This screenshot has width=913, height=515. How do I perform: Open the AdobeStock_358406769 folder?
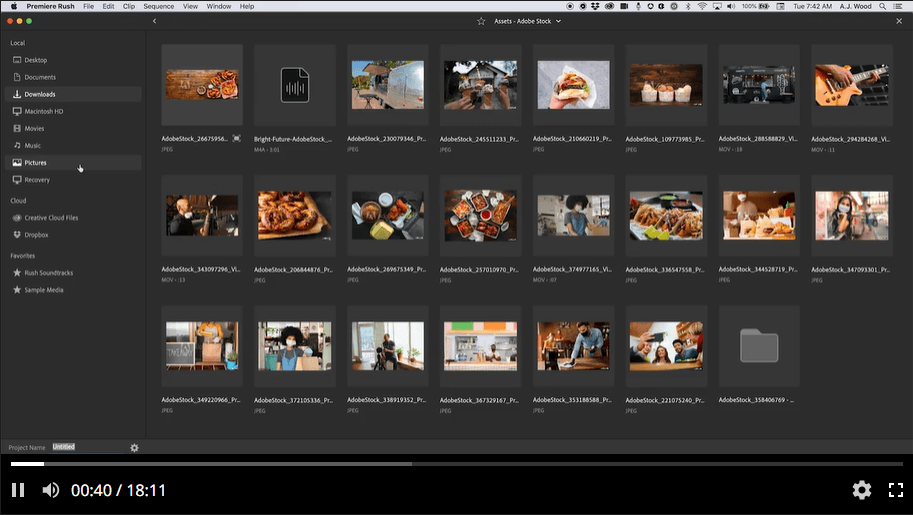(x=759, y=346)
